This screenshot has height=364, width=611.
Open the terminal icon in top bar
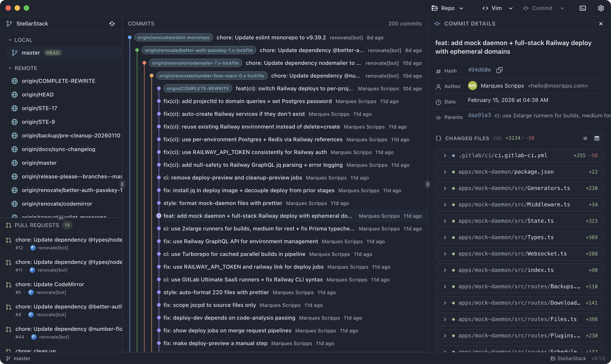(583, 8)
